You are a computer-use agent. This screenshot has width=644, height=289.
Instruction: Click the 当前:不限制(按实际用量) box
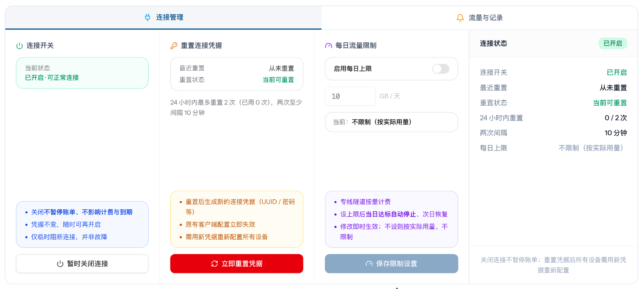tap(391, 122)
